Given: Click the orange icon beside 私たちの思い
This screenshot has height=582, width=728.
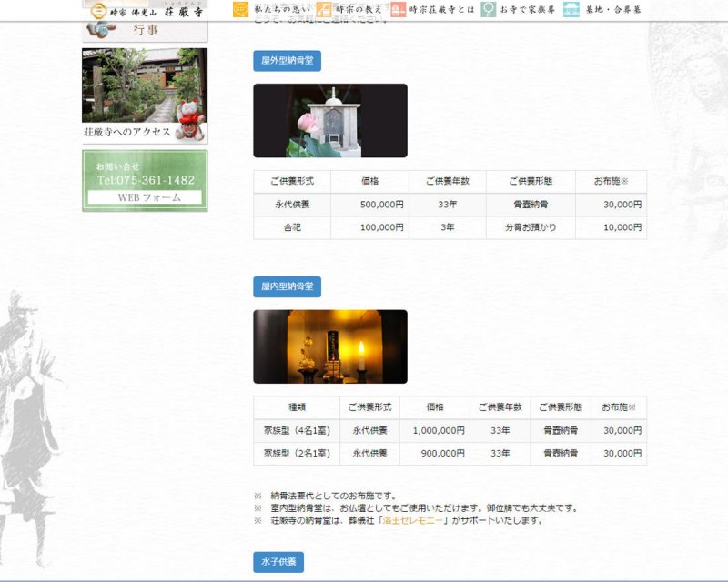Looking at the screenshot, I should (240, 10).
